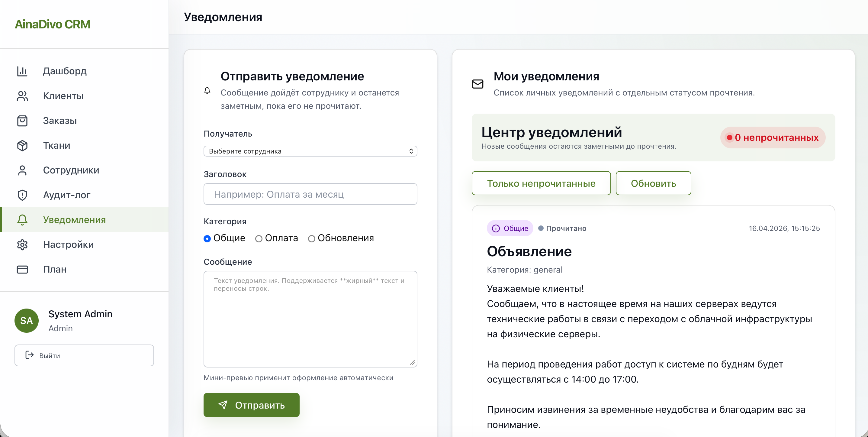Click the Объявление notification title
Viewport: 868px width, 437px height.
[529, 251]
